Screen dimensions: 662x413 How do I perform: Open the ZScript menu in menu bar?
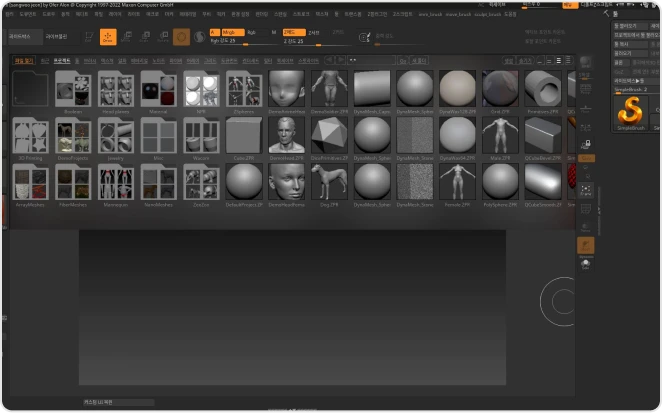(x=402, y=14)
